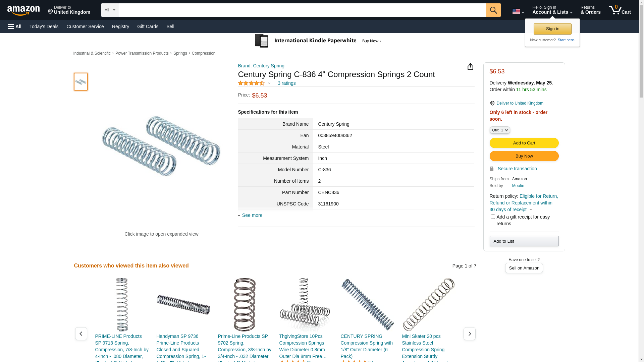Click the Add to Cart button
Screen dimensions: 644x362
[x=524, y=143]
